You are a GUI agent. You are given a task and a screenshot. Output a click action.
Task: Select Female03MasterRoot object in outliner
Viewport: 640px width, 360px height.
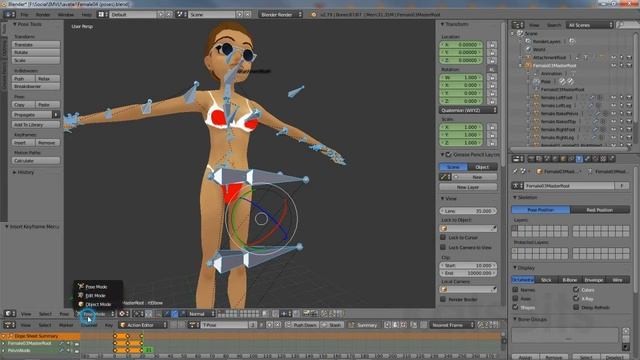554,65
